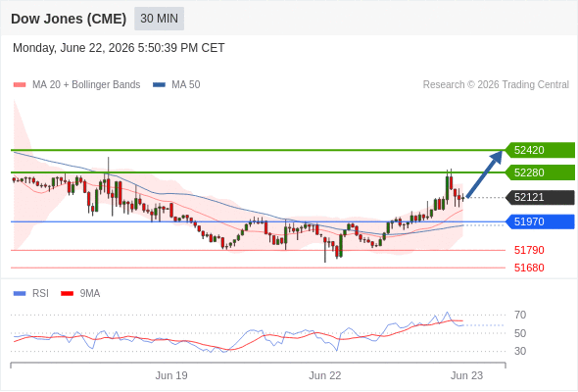
Task: Click the RSI 70 axis value
Action: (x=520, y=315)
